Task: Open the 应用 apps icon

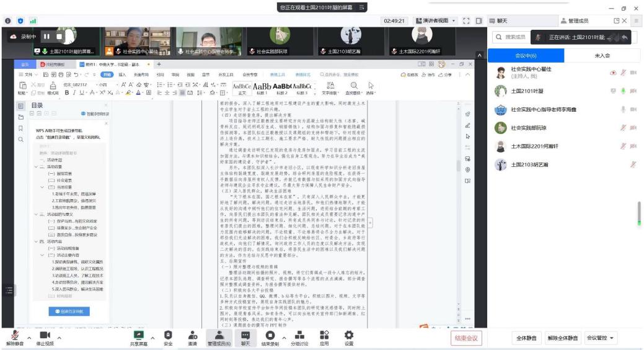Action: tap(324, 337)
